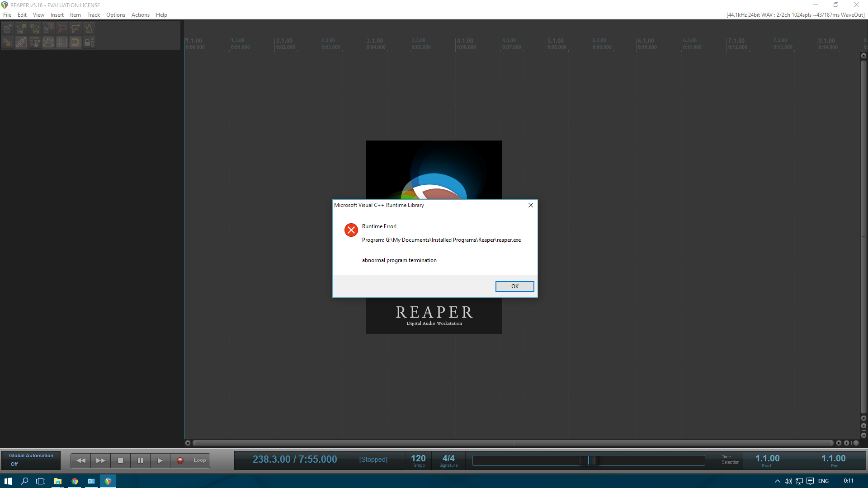Screen dimensions: 868x488
Task: Toggle the metronome icon
Action: [89, 29]
